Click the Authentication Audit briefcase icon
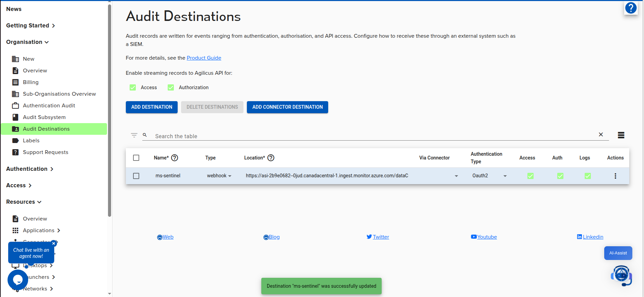The image size is (644, 297). click(x=15, y=106)
